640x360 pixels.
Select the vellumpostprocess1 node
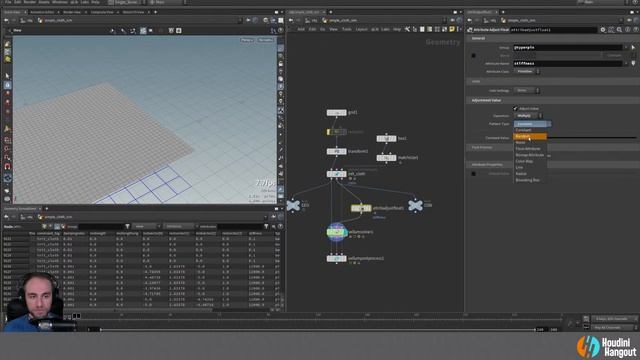pyautogui.click(x=336, y=258)
